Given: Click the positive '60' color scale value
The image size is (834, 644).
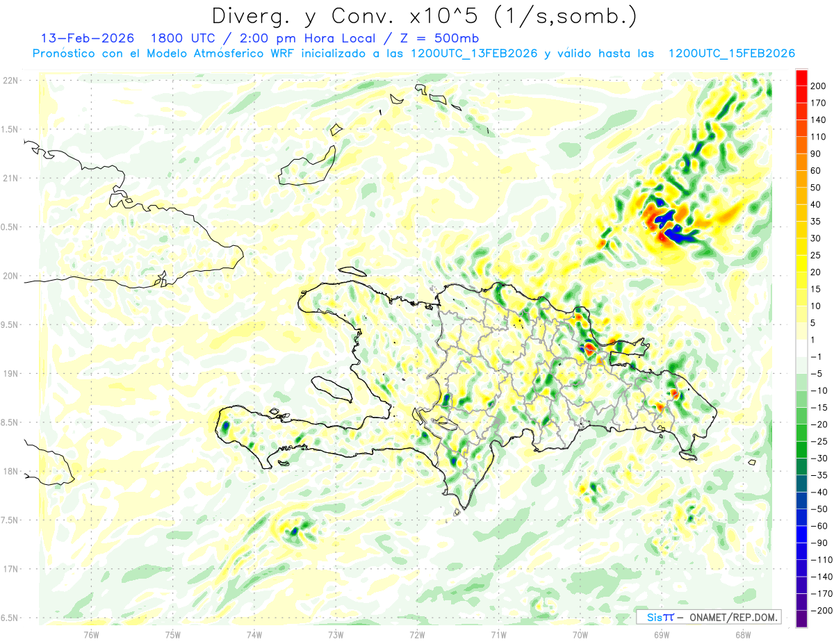Looking at the screenshot, I should (x=816, y=171).
